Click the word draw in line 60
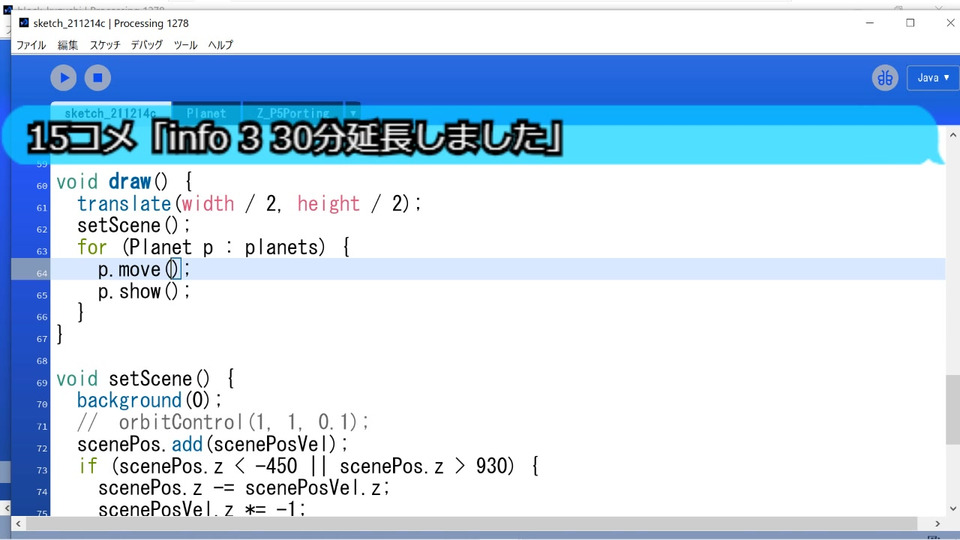This screenshot has width=960, height=540. pos(130,182)
